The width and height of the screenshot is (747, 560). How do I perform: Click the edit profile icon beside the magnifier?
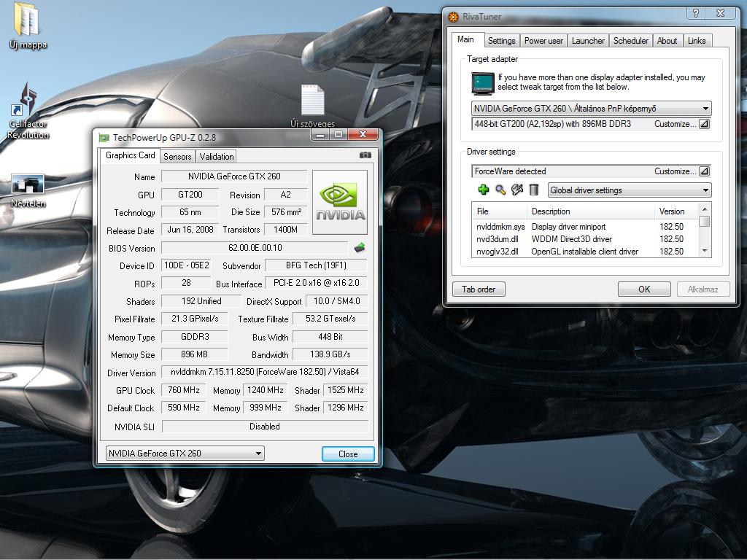(x=517, y=190)
